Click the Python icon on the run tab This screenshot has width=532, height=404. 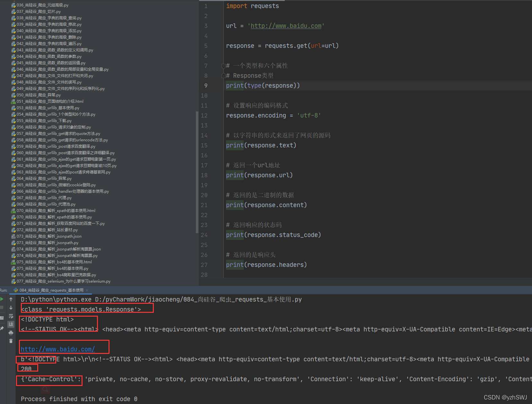click(16, 290)
